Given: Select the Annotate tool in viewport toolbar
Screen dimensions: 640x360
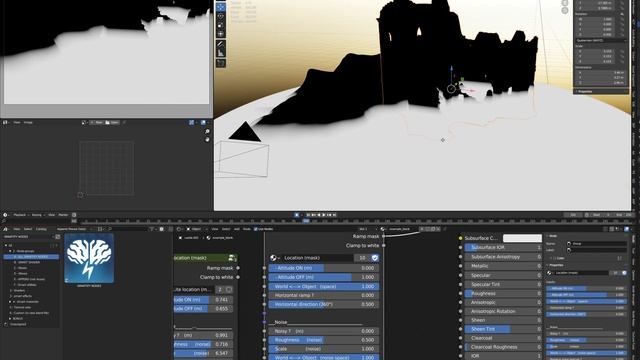Looking at the screenshot, I should click(221, 44).
